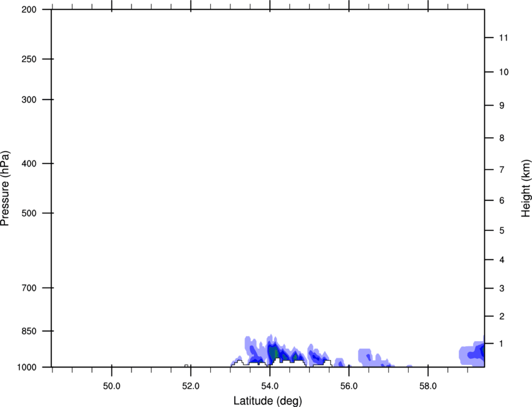Screen dimensions: 532x407
Task: Click the 3 km height label
Action: point(502,289)
